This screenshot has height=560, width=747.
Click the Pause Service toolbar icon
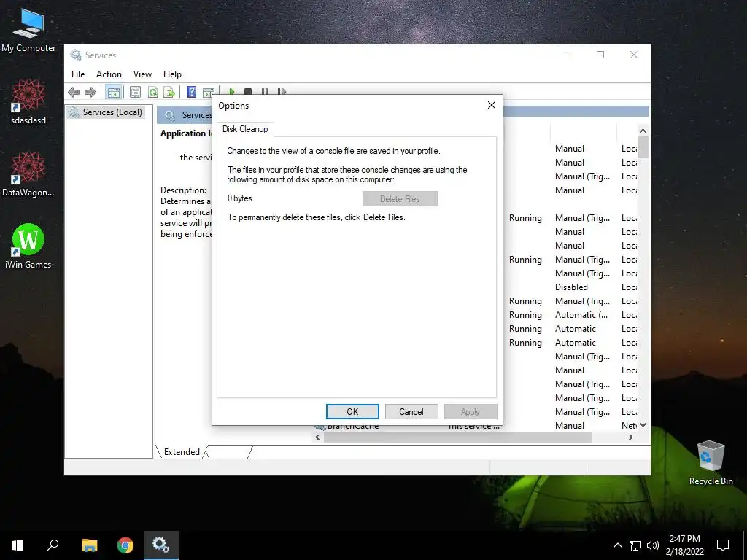(264, 91)
